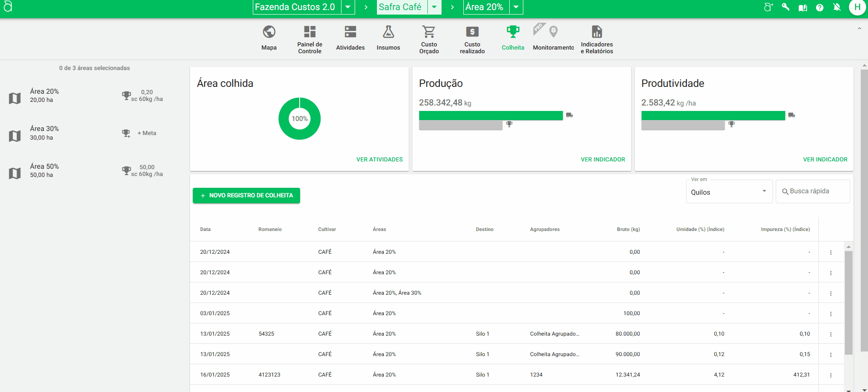Go to Insumos flask icon
The image size is (868, 392).
coord(388,32)
